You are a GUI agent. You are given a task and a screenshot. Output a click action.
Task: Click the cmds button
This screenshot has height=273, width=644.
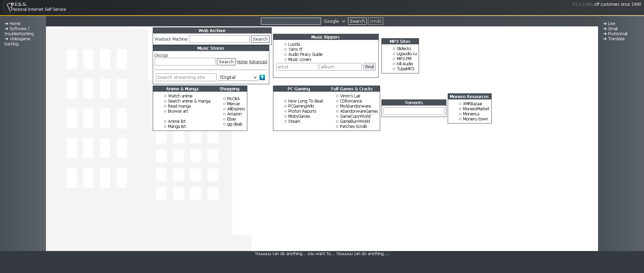pyautogui.click(x=375, y=21)
